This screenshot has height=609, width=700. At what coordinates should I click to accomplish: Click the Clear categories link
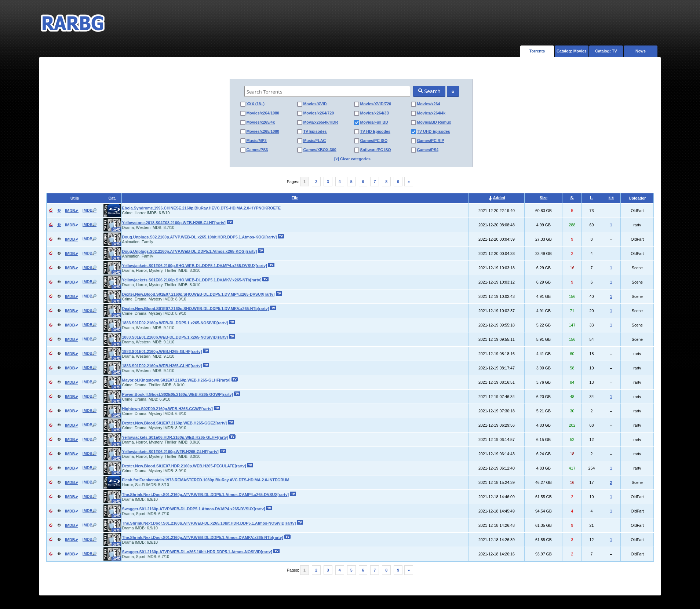pos(352,159)
